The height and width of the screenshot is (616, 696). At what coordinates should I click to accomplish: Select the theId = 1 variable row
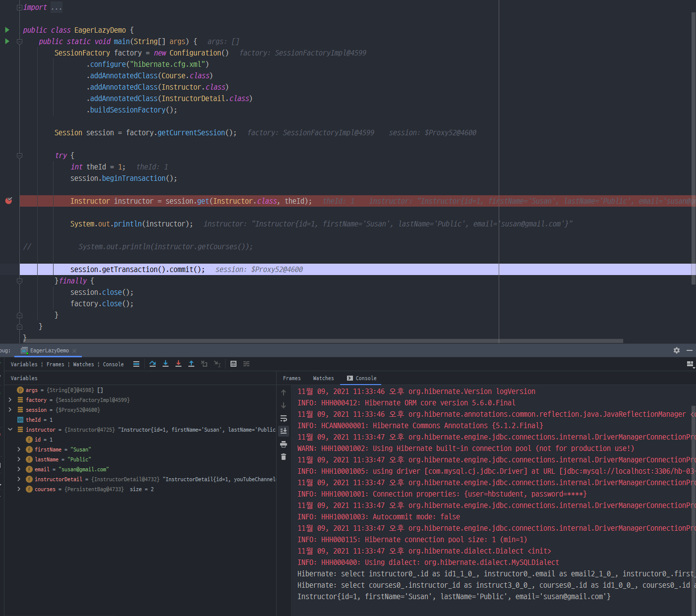click(x=140, y=420)
